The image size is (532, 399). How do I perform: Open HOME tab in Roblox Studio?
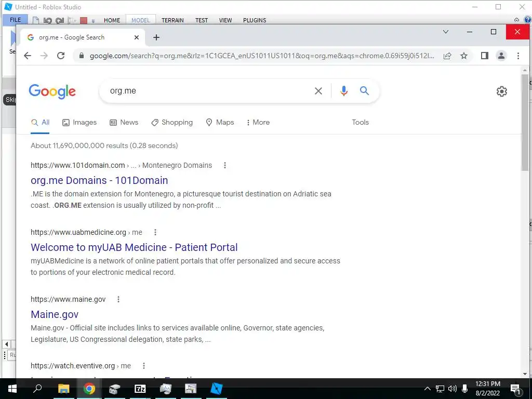[x=112, y=20]
